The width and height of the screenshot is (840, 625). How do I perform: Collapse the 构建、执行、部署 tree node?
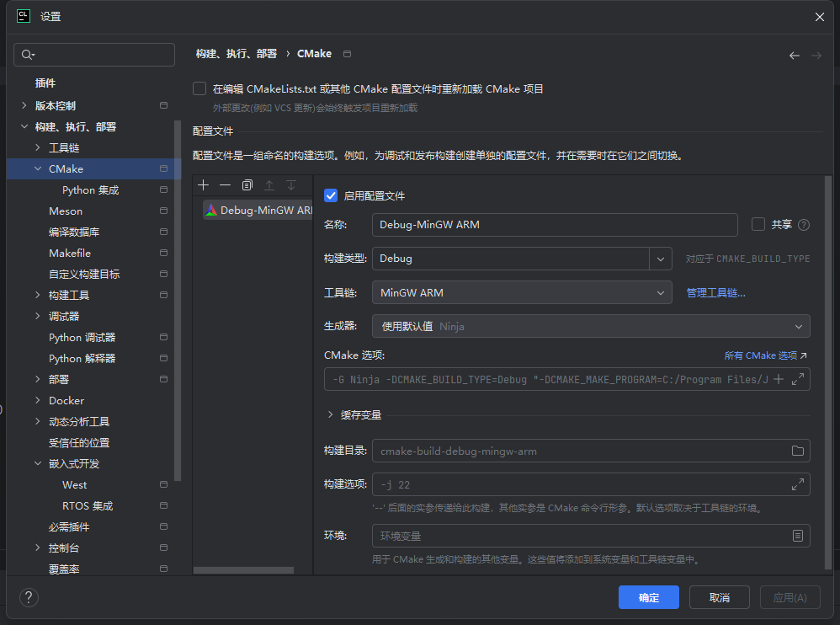[24, 126]
